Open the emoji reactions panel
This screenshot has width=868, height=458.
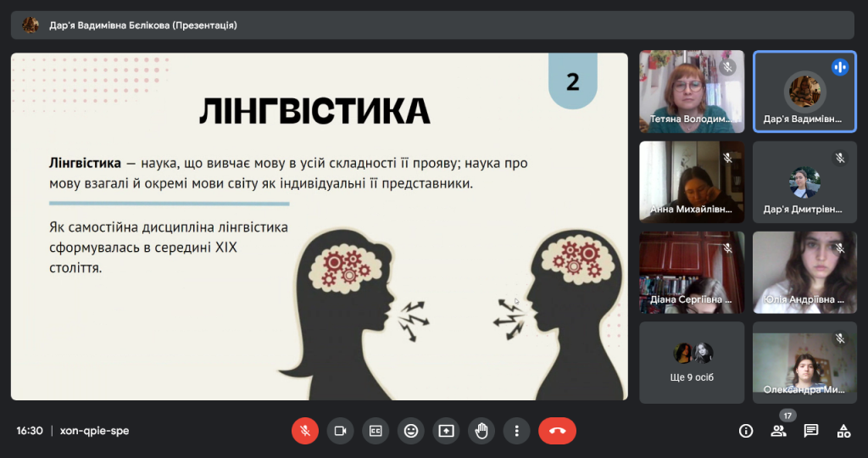pyautogui.click(x=411, y=431)
